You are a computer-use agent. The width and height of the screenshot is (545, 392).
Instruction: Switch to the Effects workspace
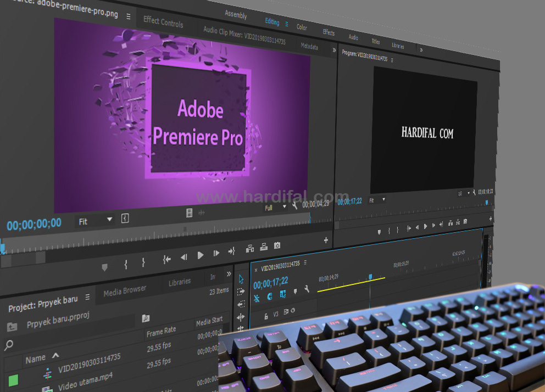(x=329, y=32)
